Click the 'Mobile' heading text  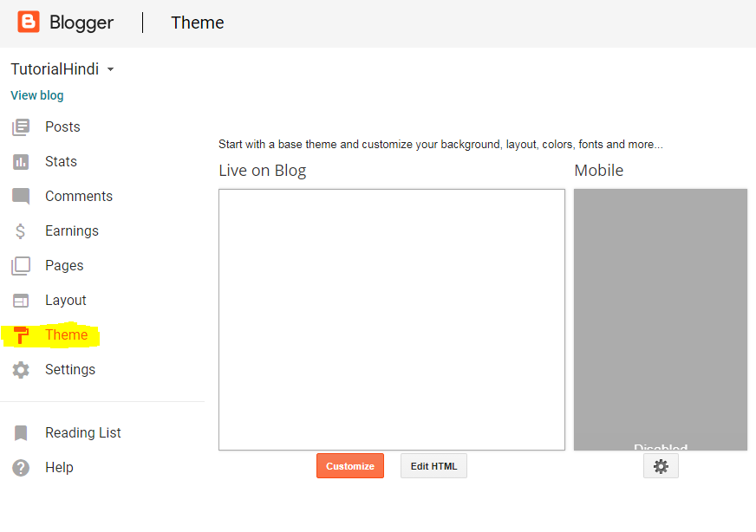point(599,171)
